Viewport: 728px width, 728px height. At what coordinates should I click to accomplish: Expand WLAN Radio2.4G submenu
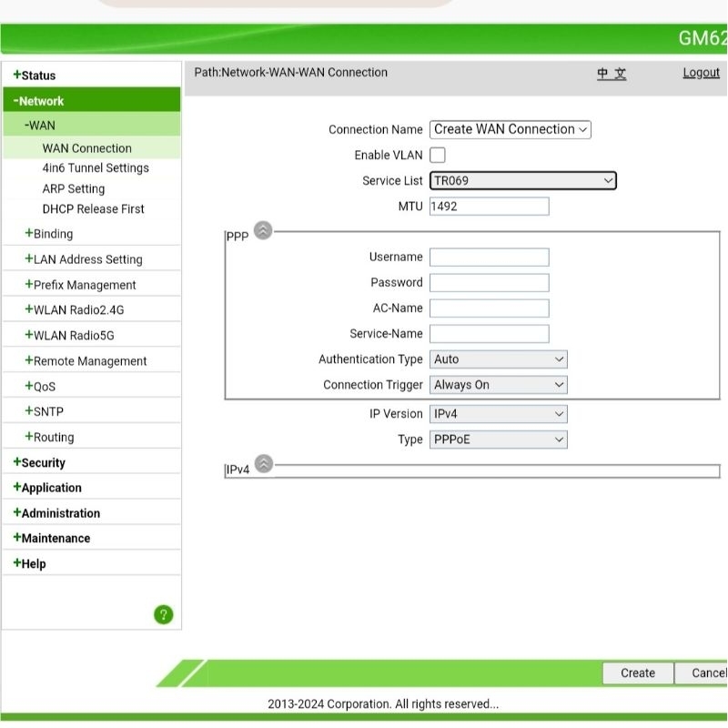pyautogui.click(x=75, y=309)
